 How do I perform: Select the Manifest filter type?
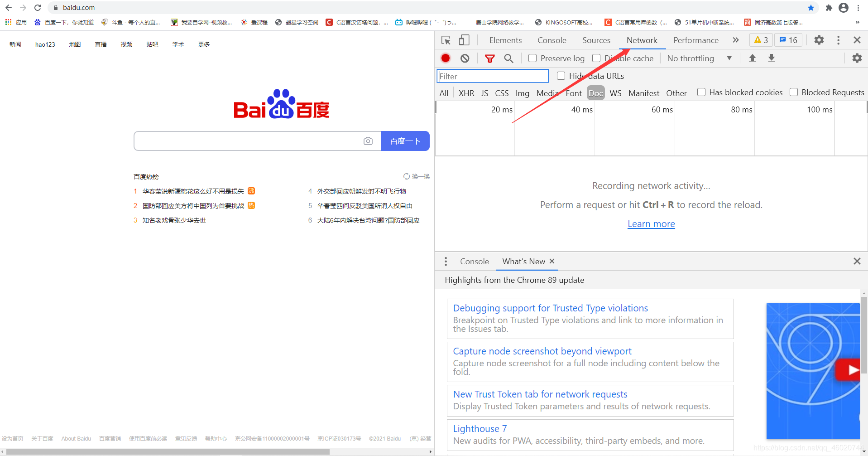[644, 93]
